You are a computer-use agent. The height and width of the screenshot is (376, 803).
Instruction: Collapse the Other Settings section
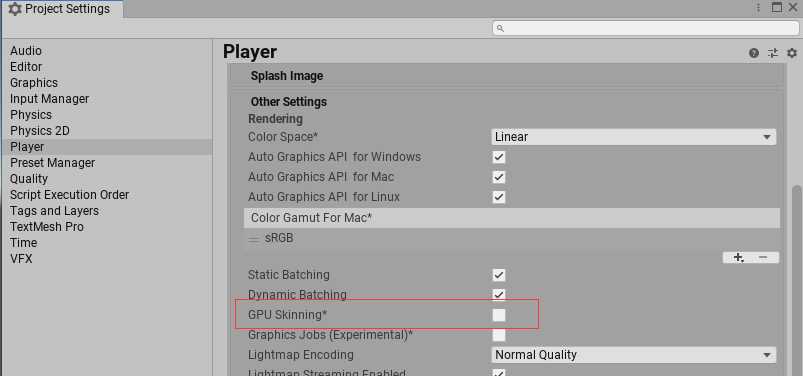tap(288, 101)
